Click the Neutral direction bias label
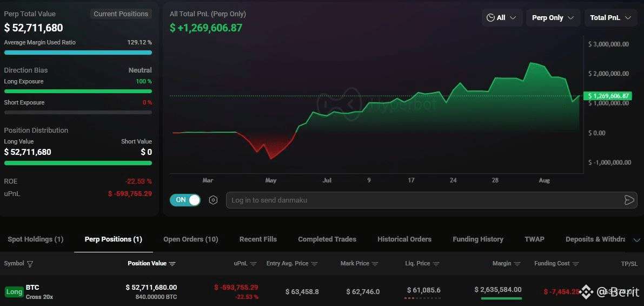 140,70
